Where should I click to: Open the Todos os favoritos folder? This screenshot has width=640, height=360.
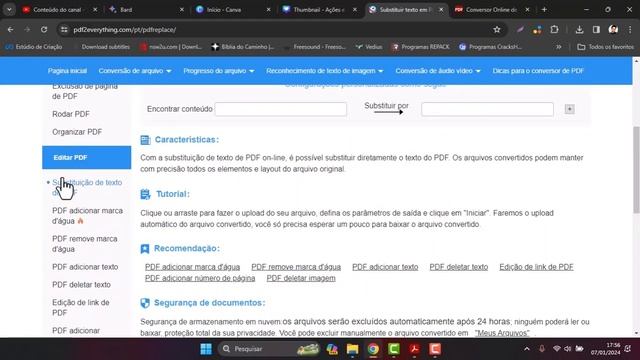pos(606,47)
